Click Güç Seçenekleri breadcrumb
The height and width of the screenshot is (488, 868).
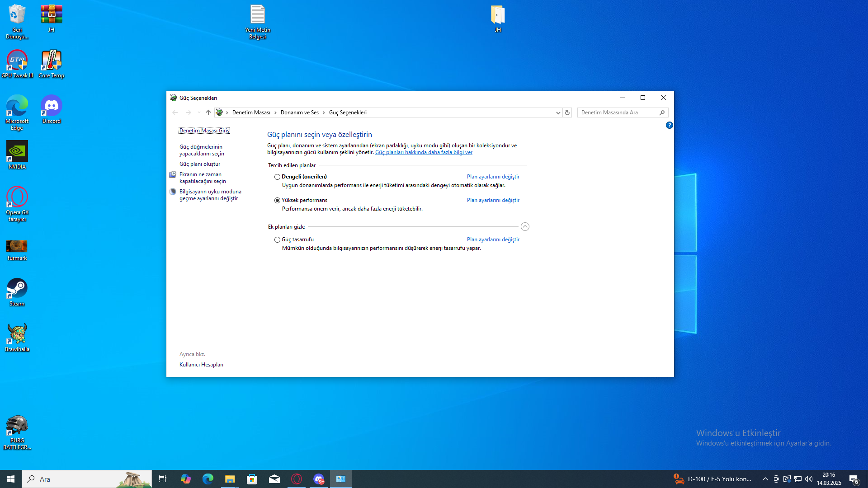click(x=348, y=113)
